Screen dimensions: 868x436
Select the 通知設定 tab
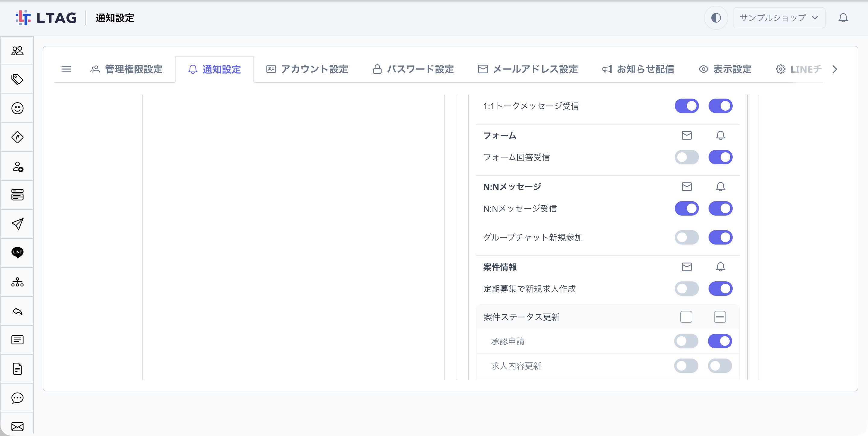pos(214,69)
